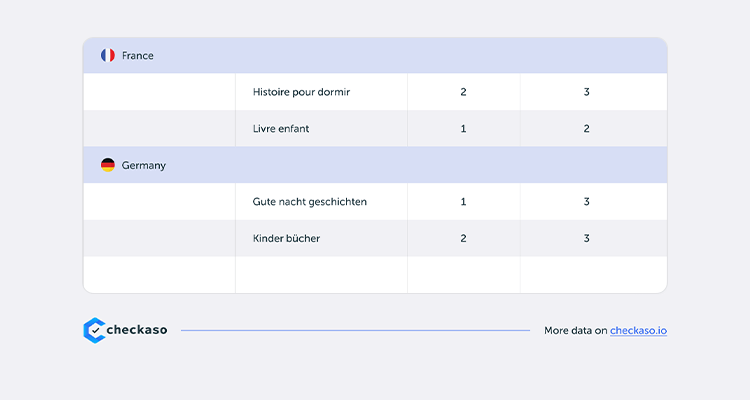Click the checkaso hexagon logo icon
The image size is (750, 400).
[x=94, y=330]
